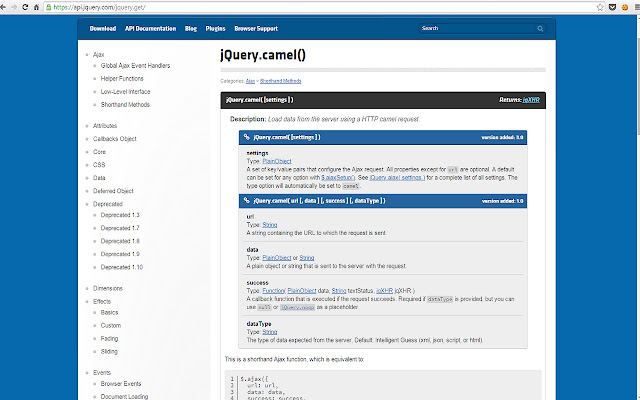
Task: Follow the jqXHR Returns link
Action: coord(531,100)
